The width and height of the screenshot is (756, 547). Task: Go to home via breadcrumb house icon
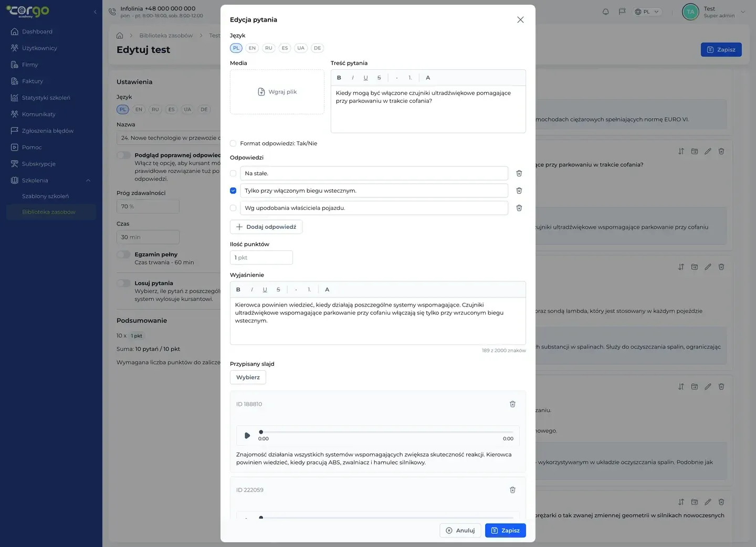tap(120, 36)
